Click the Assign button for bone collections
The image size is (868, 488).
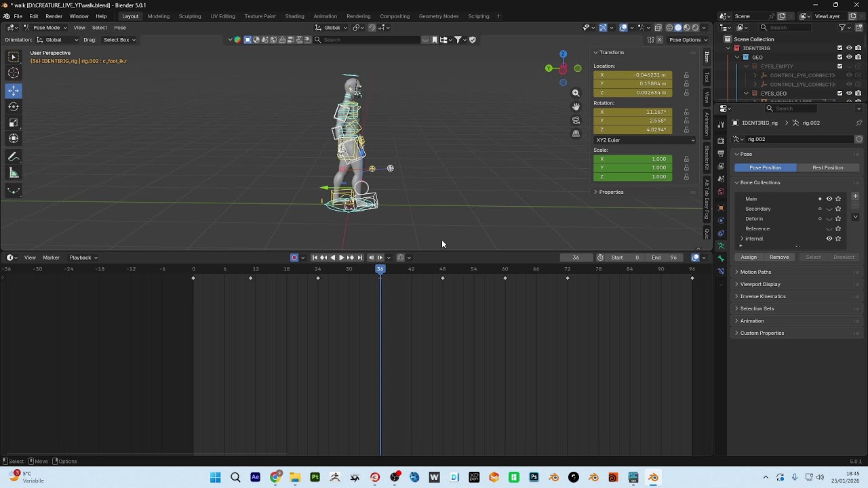pos(749,257)
